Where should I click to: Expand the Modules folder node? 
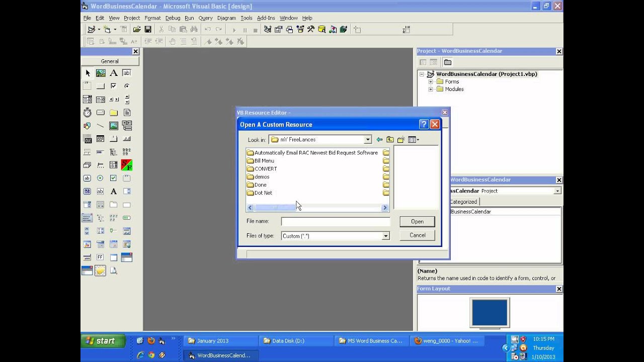[x=431, y=89]
